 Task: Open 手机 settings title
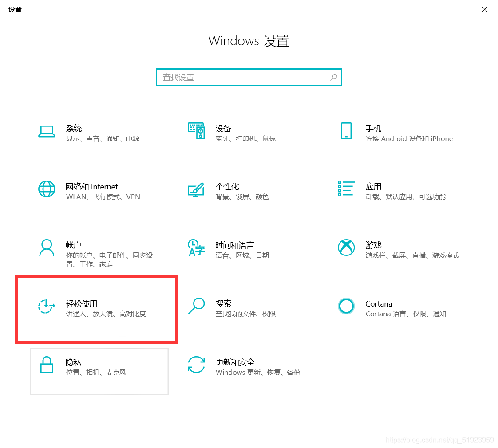click(x=374, y=128)
